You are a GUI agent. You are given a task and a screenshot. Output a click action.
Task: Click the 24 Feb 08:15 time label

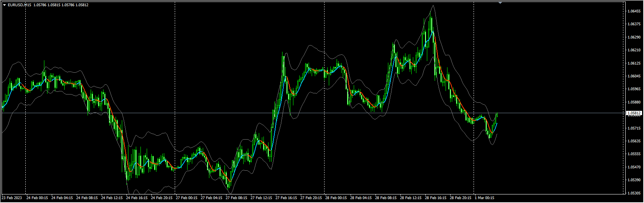[87, 198]
